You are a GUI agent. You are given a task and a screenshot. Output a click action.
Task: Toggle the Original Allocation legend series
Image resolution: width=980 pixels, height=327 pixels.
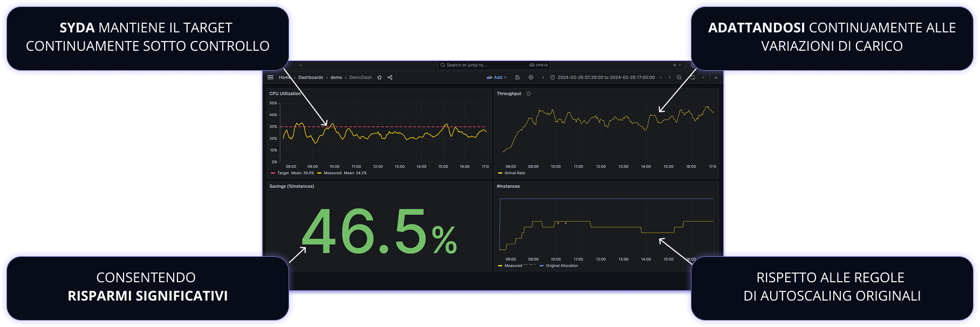point(562,266)
